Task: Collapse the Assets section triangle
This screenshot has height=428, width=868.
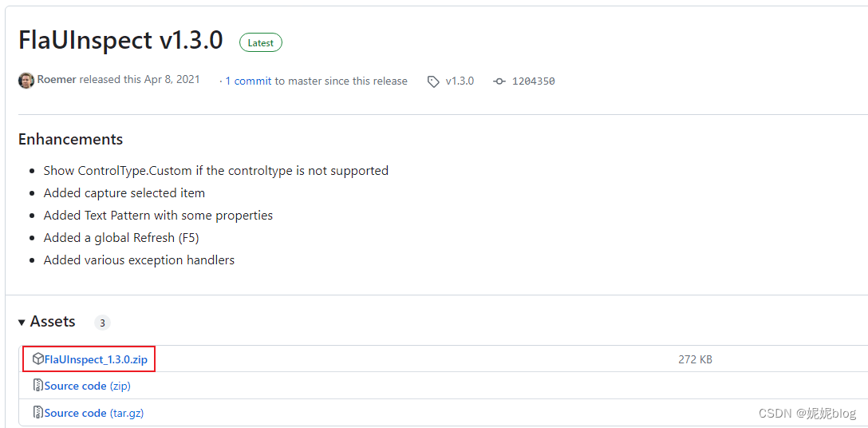Action: tap(22, 322)
